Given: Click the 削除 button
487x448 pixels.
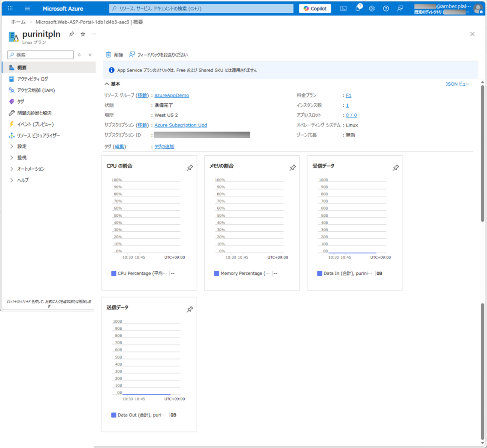Looking at the screenshot, I should 115,55.
